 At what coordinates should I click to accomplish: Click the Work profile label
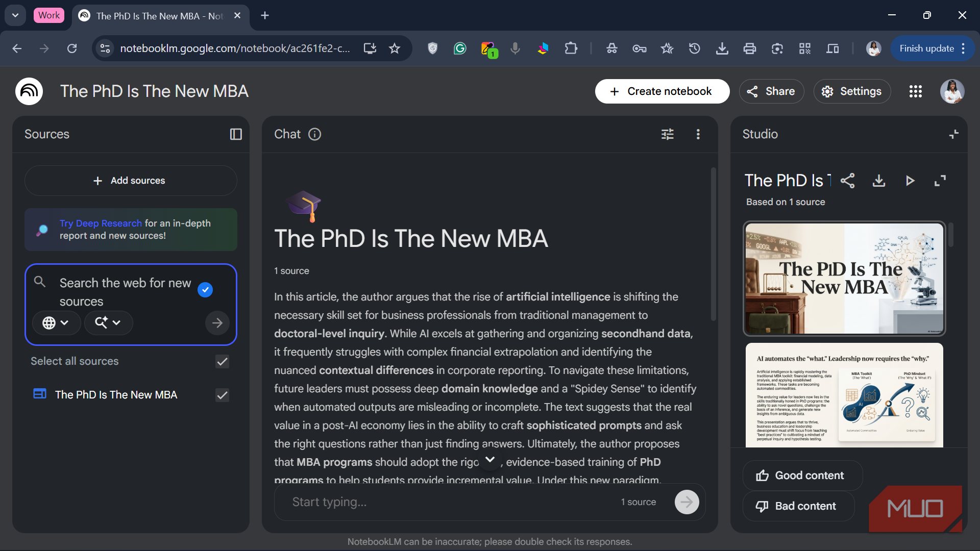[x=49, y=15]
